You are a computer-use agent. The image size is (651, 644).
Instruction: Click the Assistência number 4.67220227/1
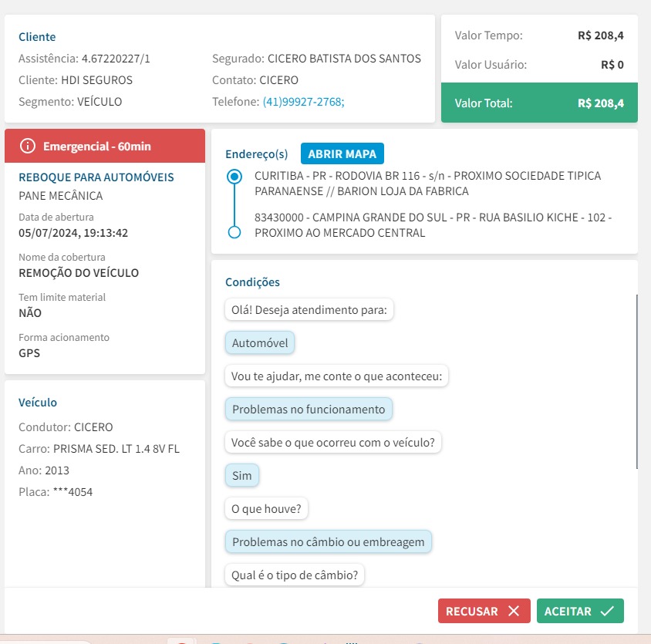[116, 59]
